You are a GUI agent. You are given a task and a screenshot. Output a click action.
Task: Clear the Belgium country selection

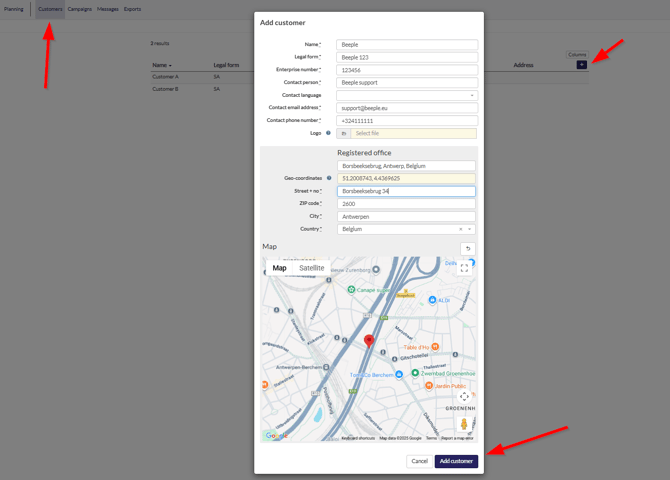[x=461, y=229]
